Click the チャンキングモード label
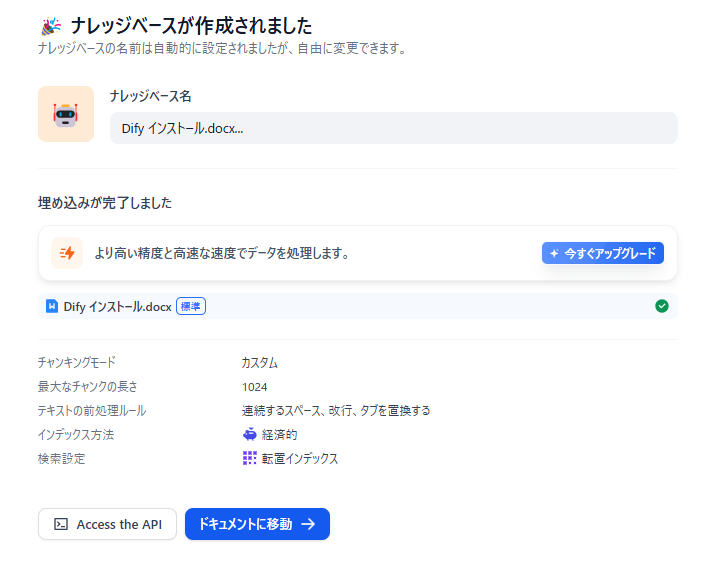Screen dimensions: 727x568 [x=77, y=363]
